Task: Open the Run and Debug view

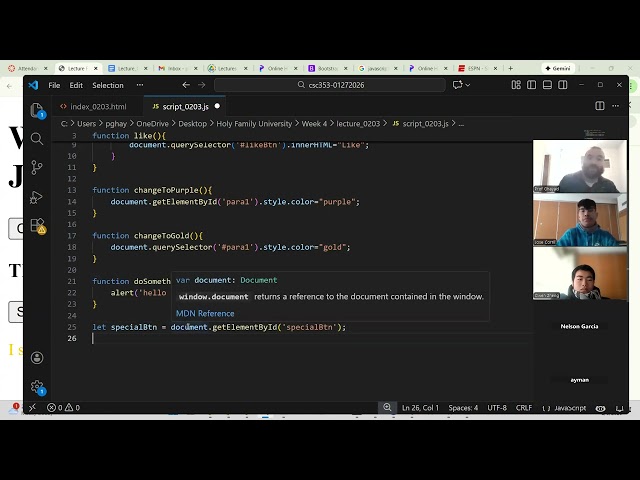Action: pos(37,197)
